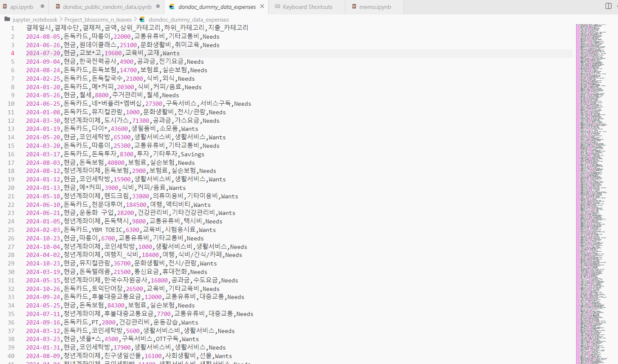Click the unsaved dot on api.ipynb tab

pyautogui.click(x=42, y=6)
